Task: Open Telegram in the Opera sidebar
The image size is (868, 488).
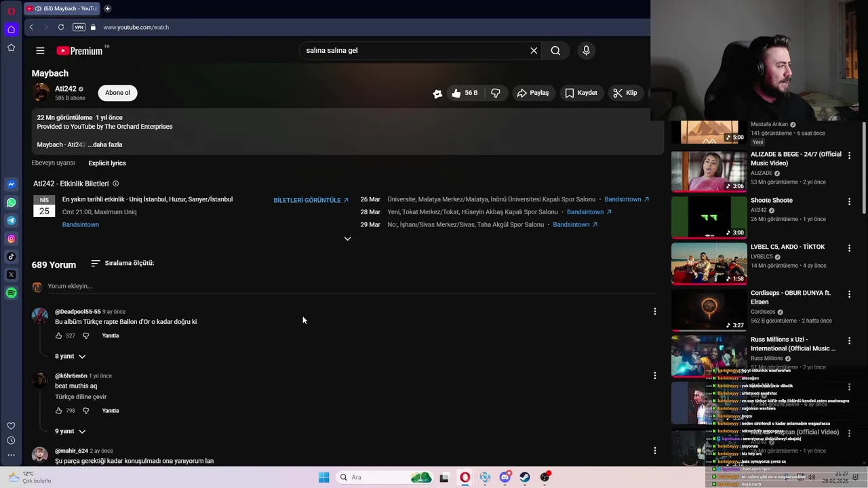Action: [11, 221]
